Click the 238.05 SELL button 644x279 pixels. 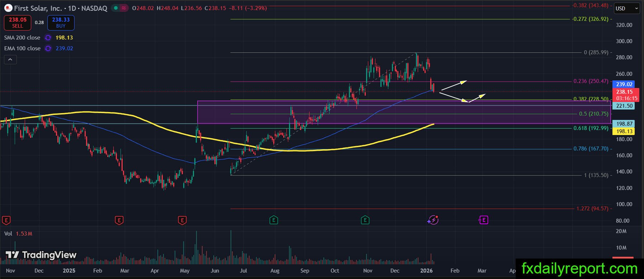tap(18, 23)
